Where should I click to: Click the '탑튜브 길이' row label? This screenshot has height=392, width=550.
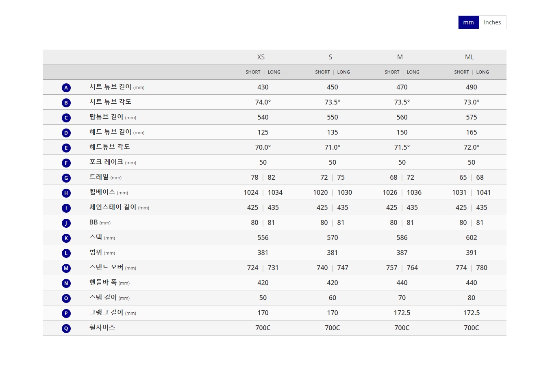tap(113, 117)
